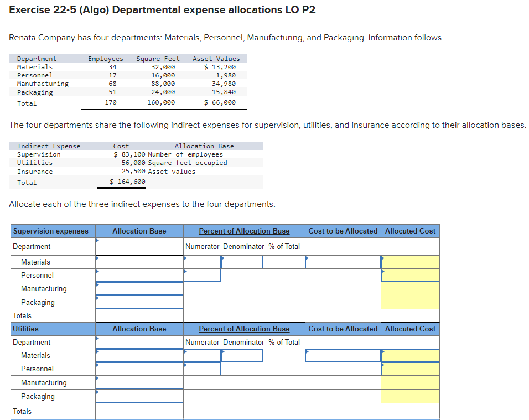Click the Supervision expenses header cell
Image resolution: width=529 pixels, height=420 pixels.
coord(52,231)
